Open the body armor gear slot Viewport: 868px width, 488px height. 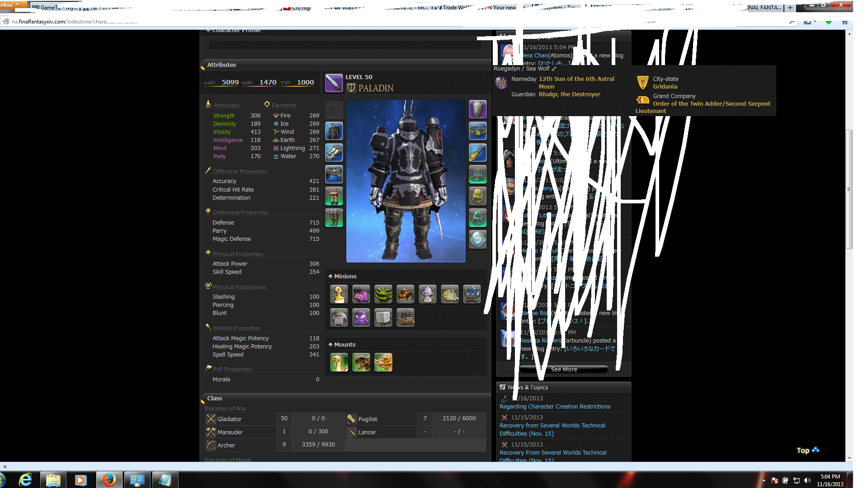pos(334,131)
